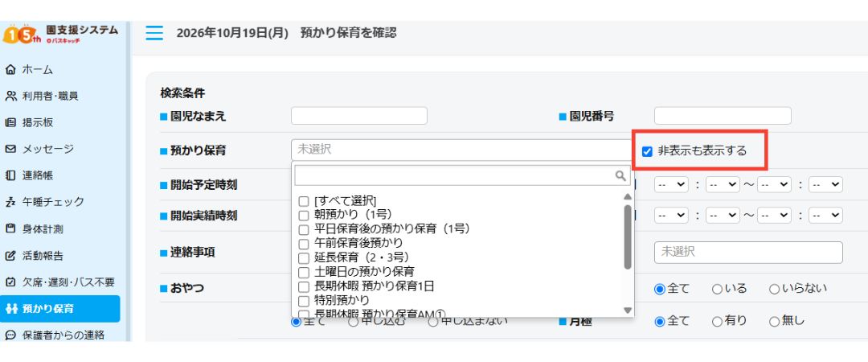Click the users icon beside 利用者·職員
This screenshot has height=362, width=868.
point(10,96)
